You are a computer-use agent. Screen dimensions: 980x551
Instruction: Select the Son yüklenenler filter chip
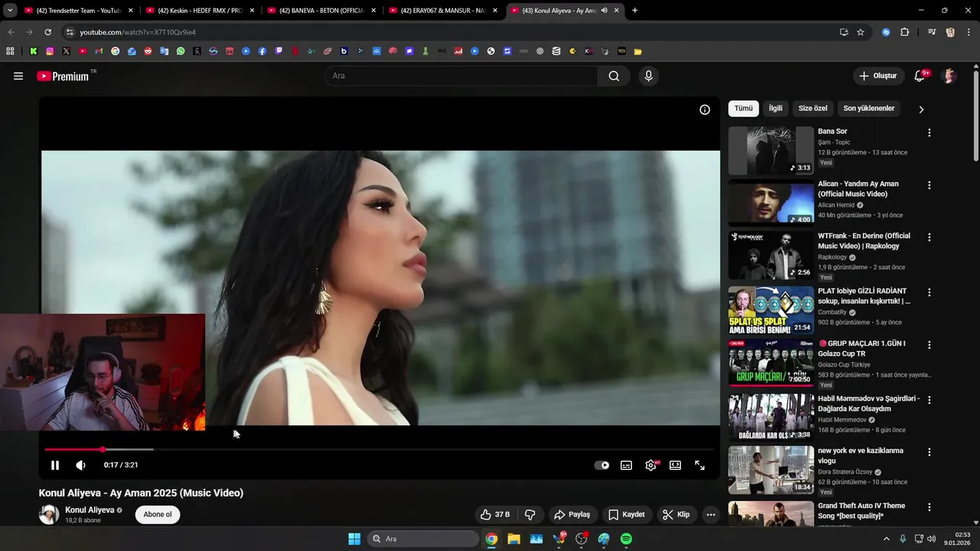pyautogui.click(x=869, y=109)
